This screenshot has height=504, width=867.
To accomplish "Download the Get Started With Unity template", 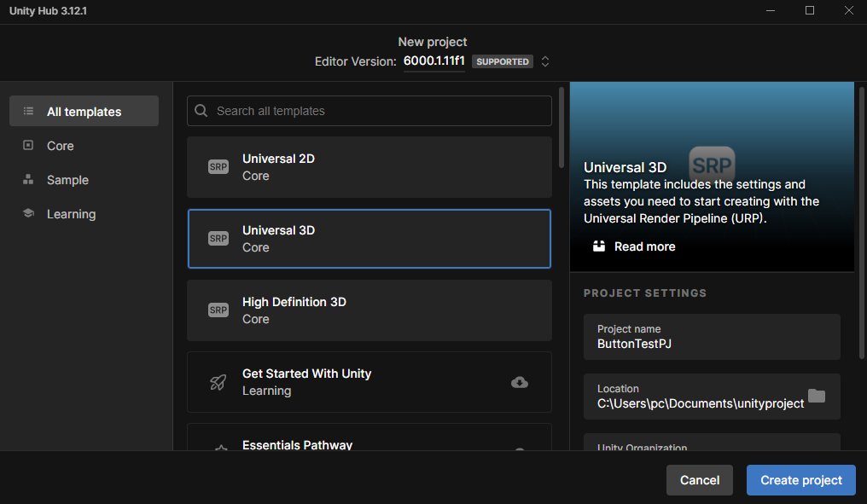I will 519,382.
